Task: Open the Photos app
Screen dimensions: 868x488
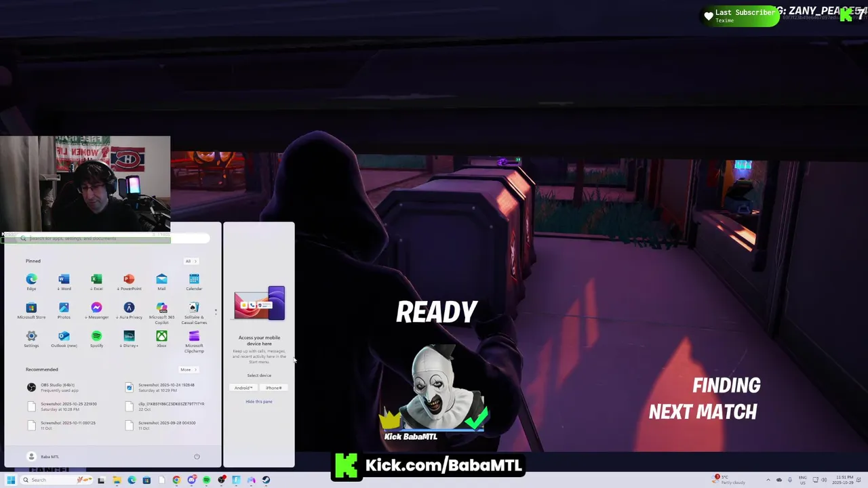Action: 64,310
